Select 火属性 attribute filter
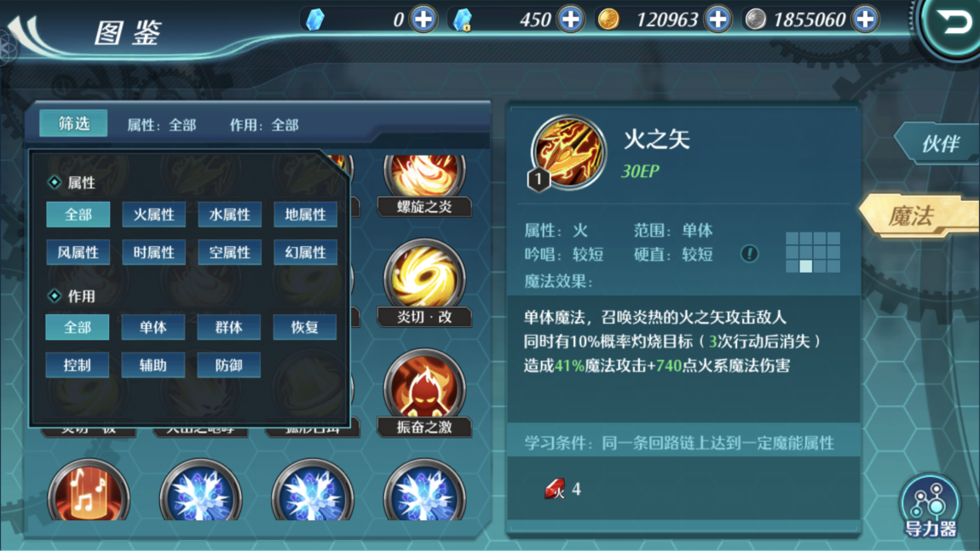980x551 pixels. pyautogui.click(x=153, y=215)
